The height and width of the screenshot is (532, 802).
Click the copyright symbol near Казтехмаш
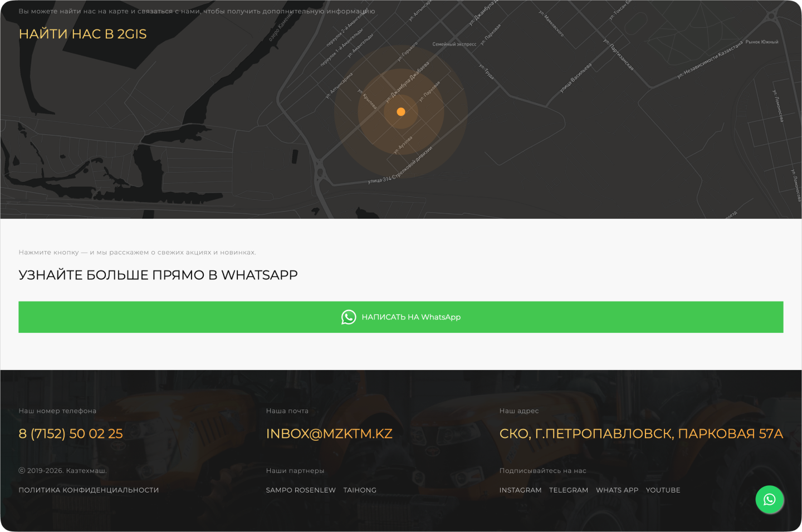coord(22,470)
